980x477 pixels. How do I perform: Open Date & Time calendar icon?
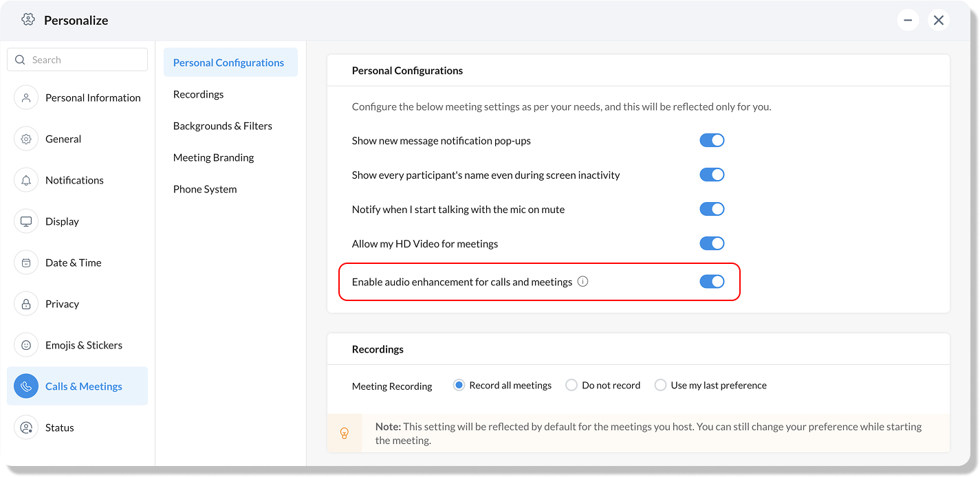coord(26,263)
